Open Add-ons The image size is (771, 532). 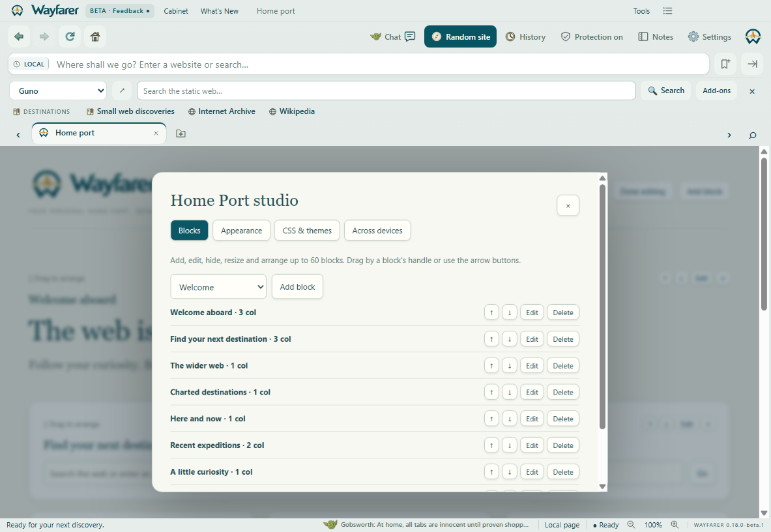coord(716,91)
